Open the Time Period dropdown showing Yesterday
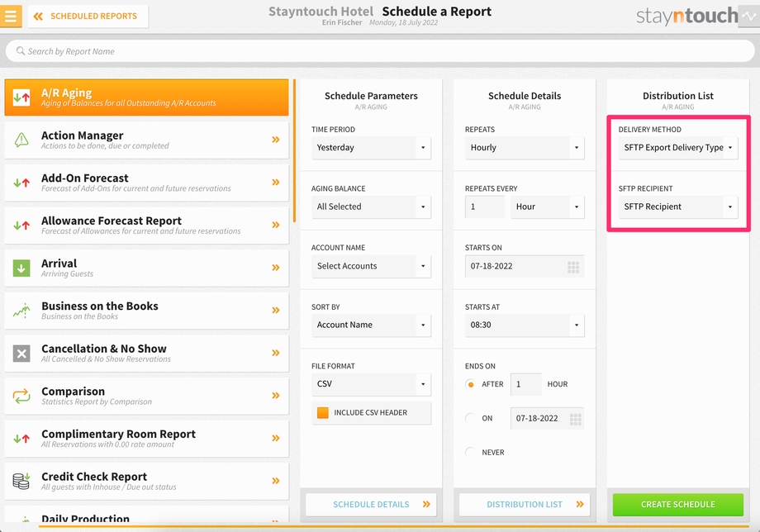Image resolution: width=760 pixels, height=532 pixels. tap(371, 147)
